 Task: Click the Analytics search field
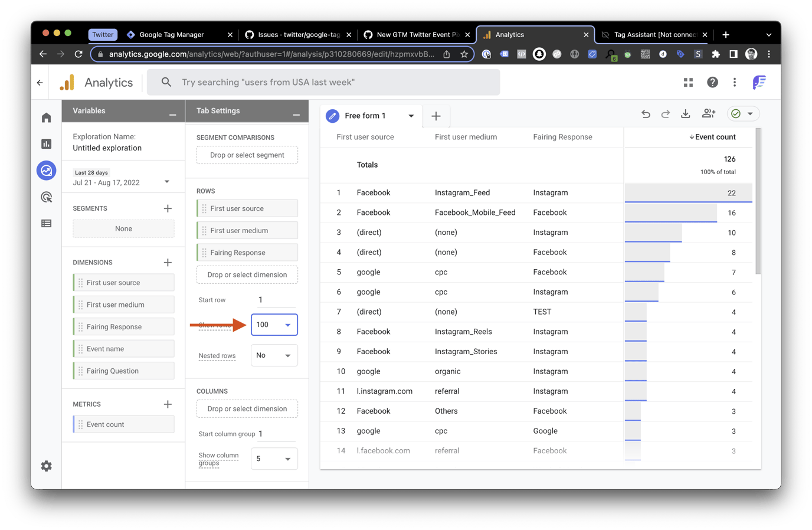323,83
